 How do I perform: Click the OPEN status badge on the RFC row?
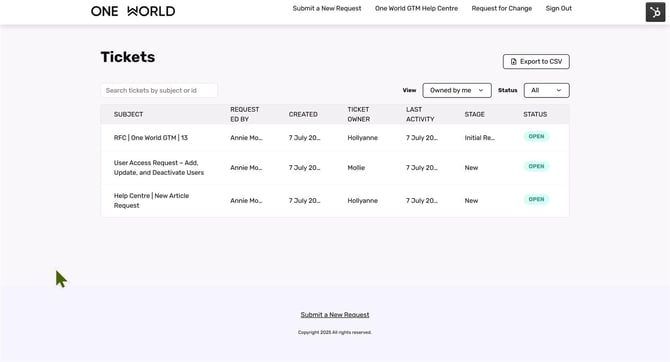[536, 136]
